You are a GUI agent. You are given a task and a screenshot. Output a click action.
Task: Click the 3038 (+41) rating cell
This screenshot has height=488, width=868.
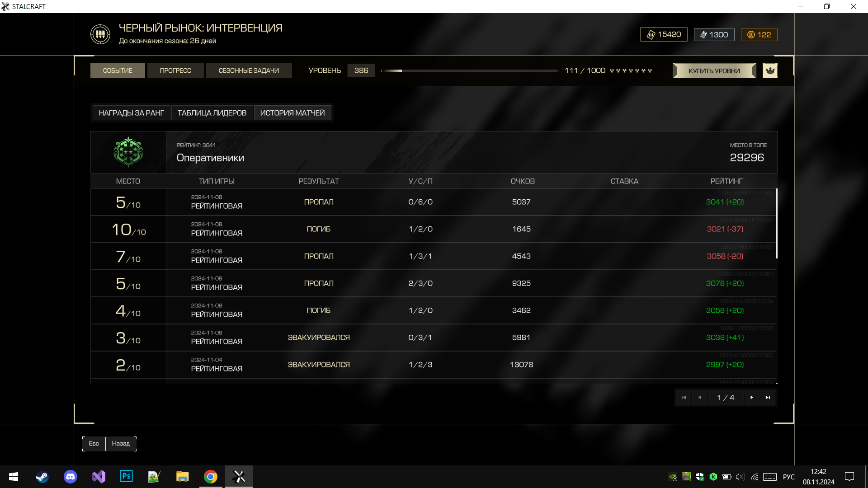coord(725,338)
